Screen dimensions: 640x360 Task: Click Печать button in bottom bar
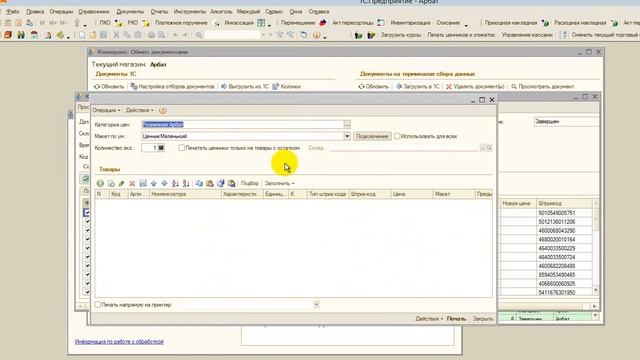coord(456,319)
